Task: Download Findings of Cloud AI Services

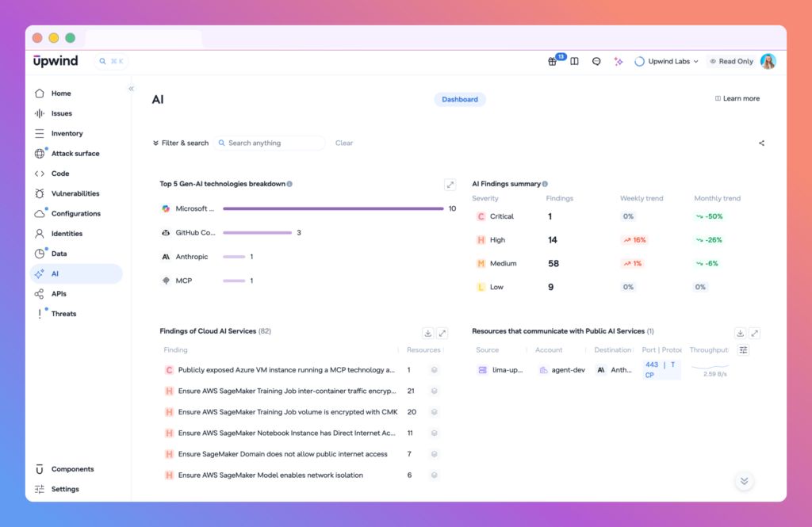Action: pyautogui.click(x=427, y=334)
